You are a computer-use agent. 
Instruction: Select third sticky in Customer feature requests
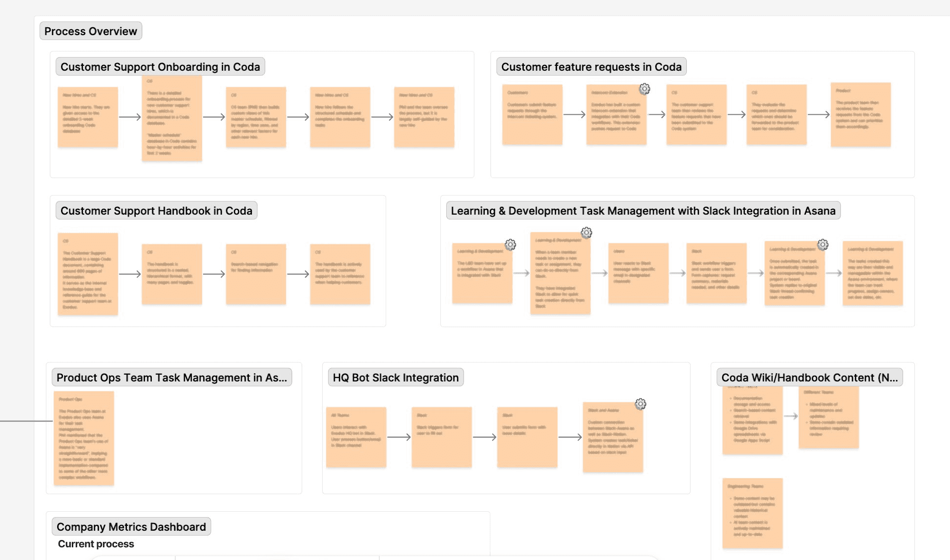coord(697,115)
